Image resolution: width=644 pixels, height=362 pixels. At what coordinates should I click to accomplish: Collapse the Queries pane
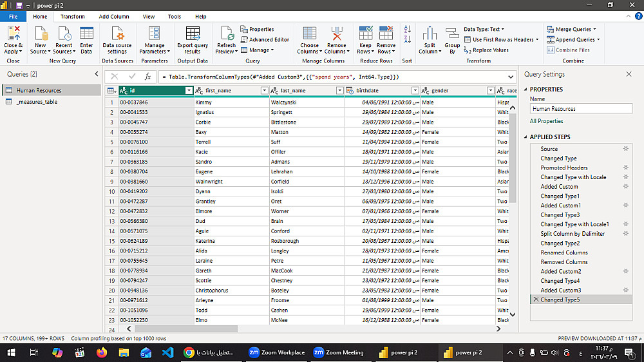coord(97,74)
